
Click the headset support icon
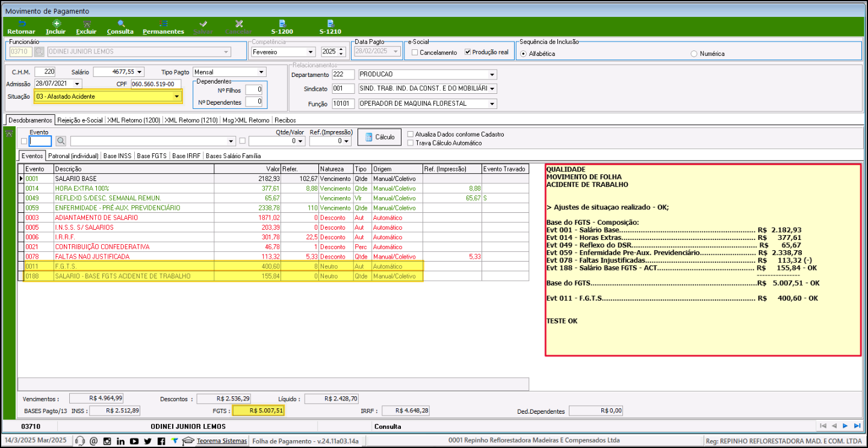coord(80,441)
